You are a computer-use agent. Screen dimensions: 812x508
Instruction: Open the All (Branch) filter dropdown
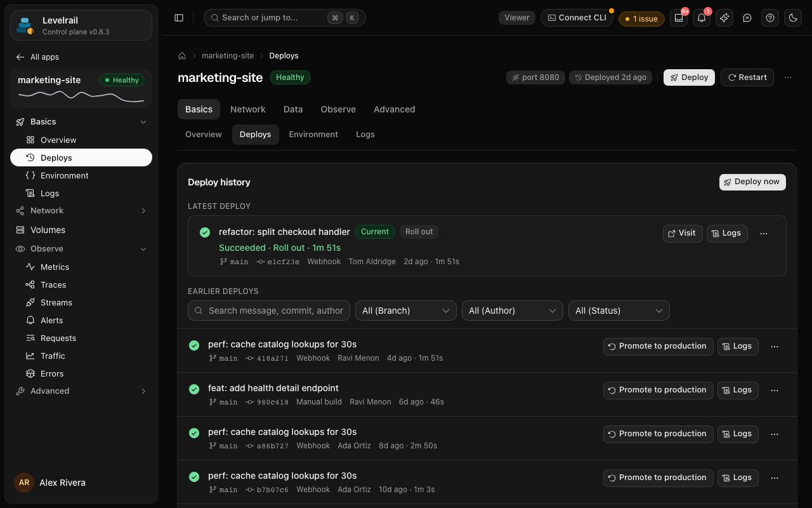point(406,311)
